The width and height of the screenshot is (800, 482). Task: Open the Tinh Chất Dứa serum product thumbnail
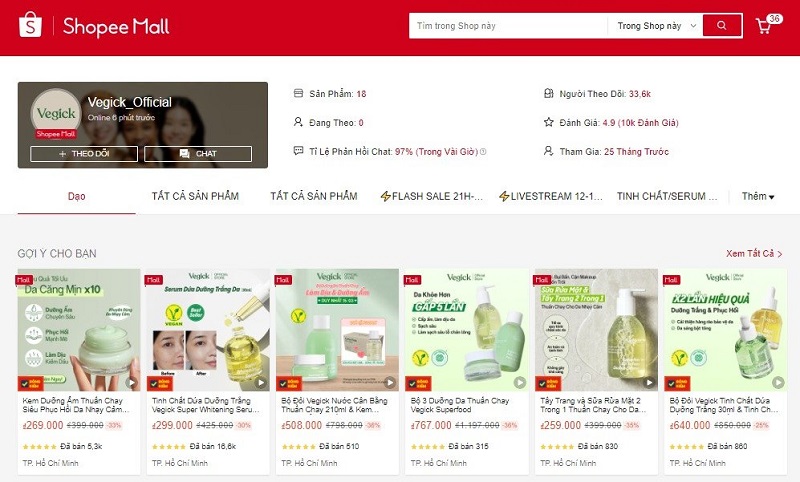tap(208, 330)
